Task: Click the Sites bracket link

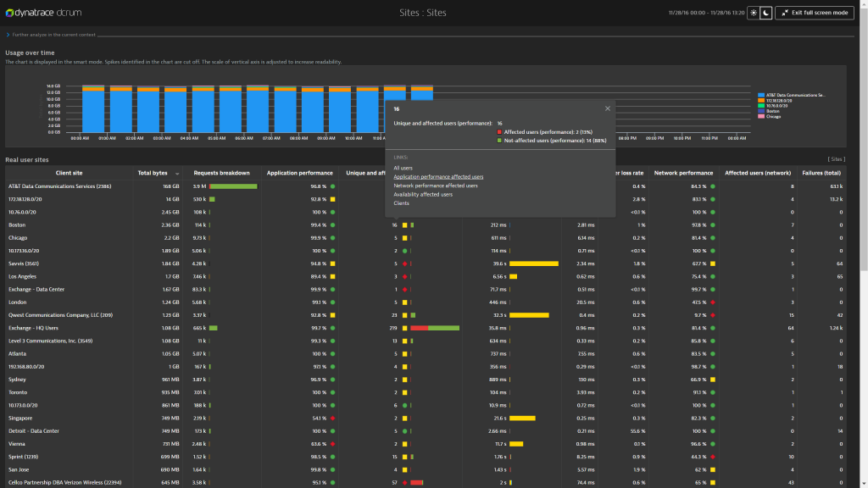Action: coord(837,159)
